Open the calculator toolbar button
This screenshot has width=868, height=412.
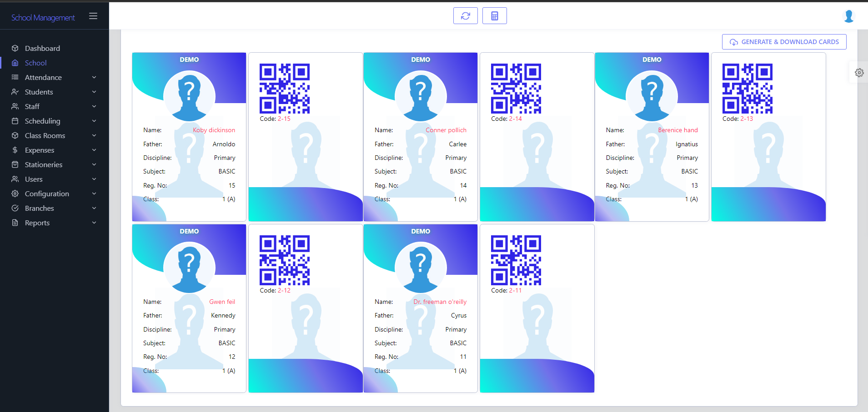(x=495, y=16)
